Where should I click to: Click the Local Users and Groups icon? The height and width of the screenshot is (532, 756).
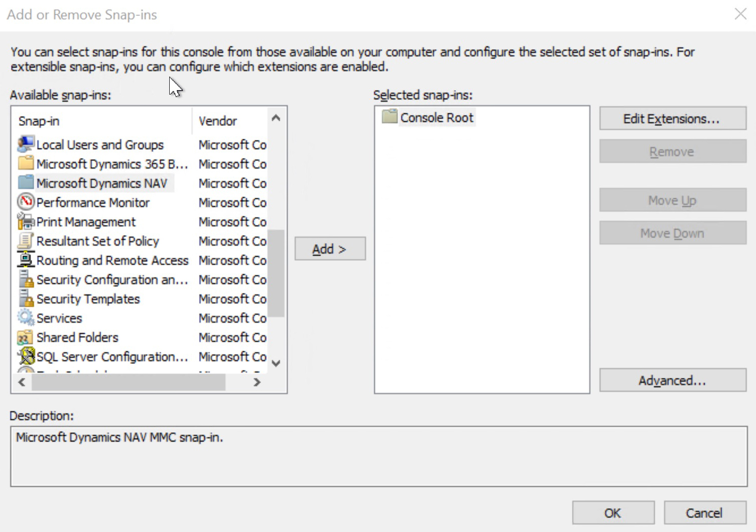click(x=26, y=144)
